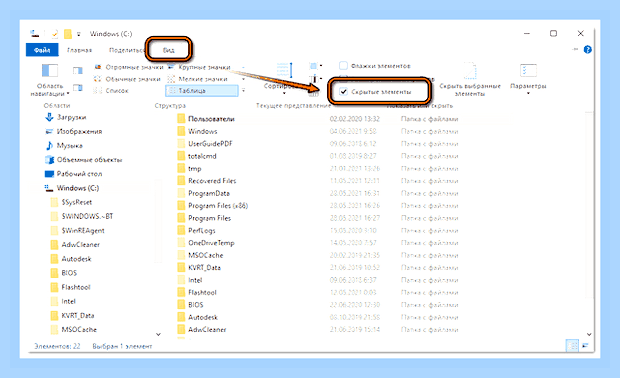Select $SysReset in the navigation tree
The image size is (620, 378).
(76, 202)
